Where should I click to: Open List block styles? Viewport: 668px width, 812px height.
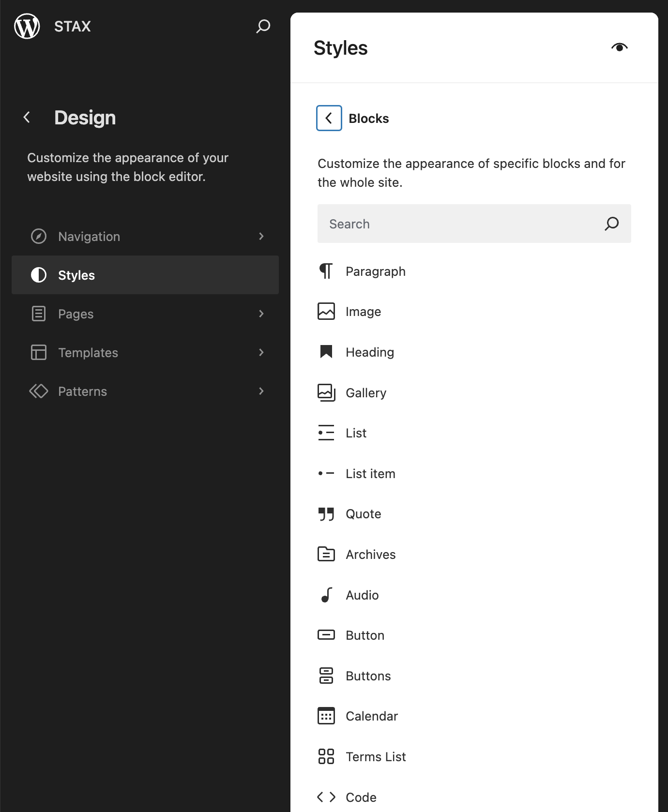(474, 433)
